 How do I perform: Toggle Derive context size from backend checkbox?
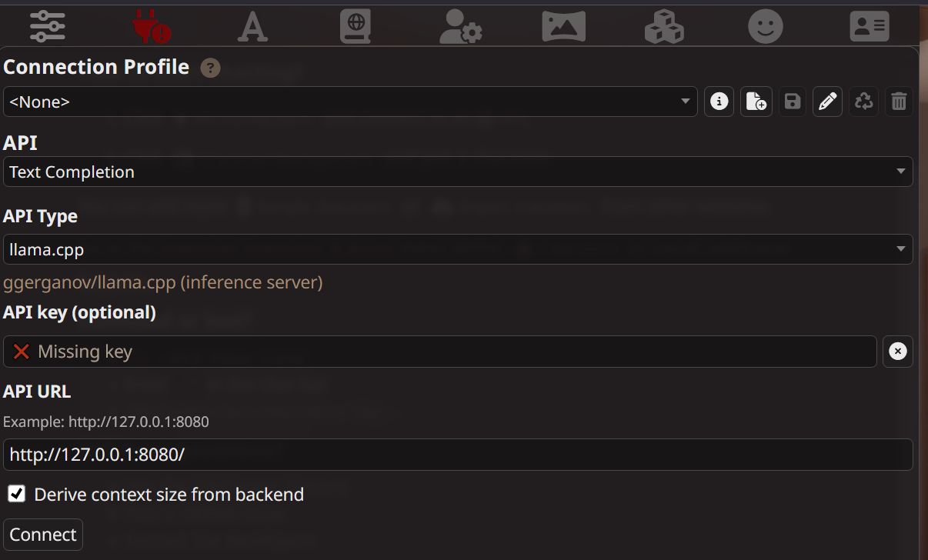tap(16, 494)
